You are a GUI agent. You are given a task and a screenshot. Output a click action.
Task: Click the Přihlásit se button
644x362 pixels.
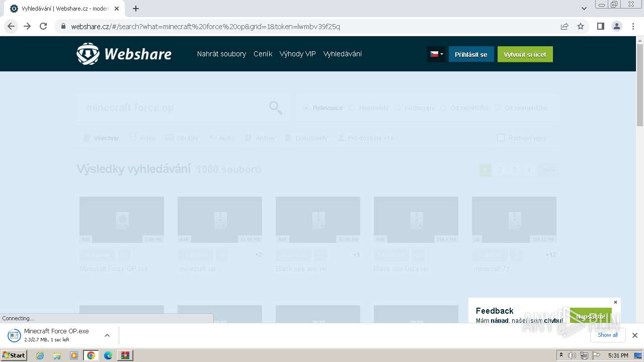pyautogui.click(x=471, y=54)
